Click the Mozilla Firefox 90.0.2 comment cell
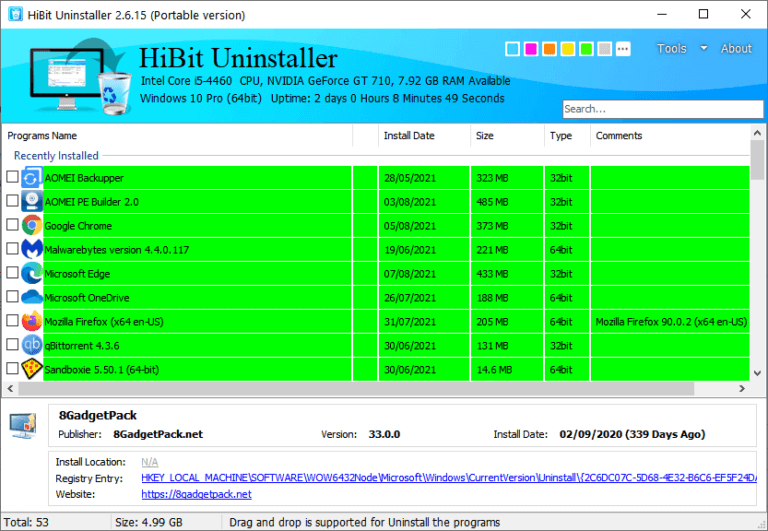 pos(671,322)
